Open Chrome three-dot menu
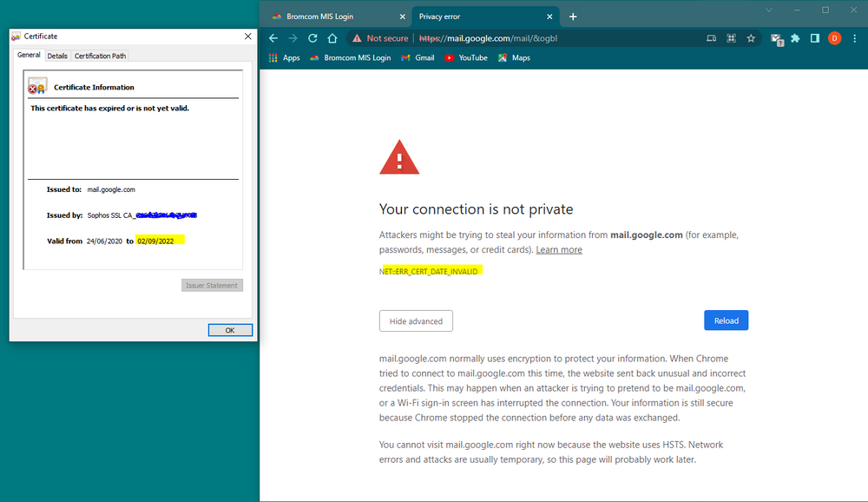Image resolution: width=868 pixels, height=502 pixels. pos(855,38)
